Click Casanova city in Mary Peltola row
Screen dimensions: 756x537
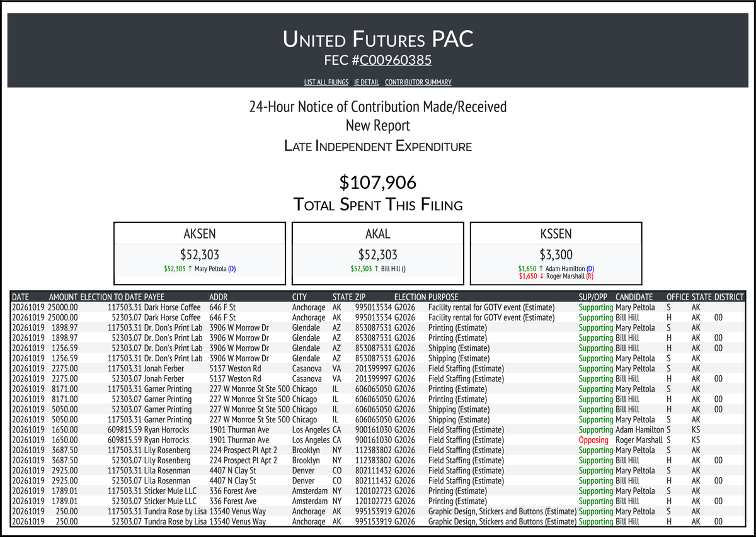click(x=307, y=368)
